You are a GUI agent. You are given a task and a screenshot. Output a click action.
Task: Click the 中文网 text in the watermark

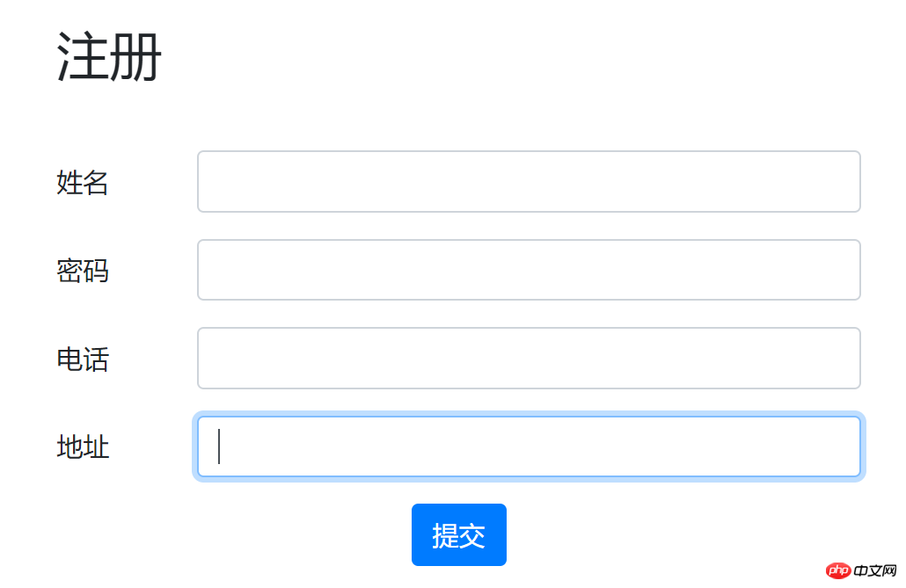869,572
